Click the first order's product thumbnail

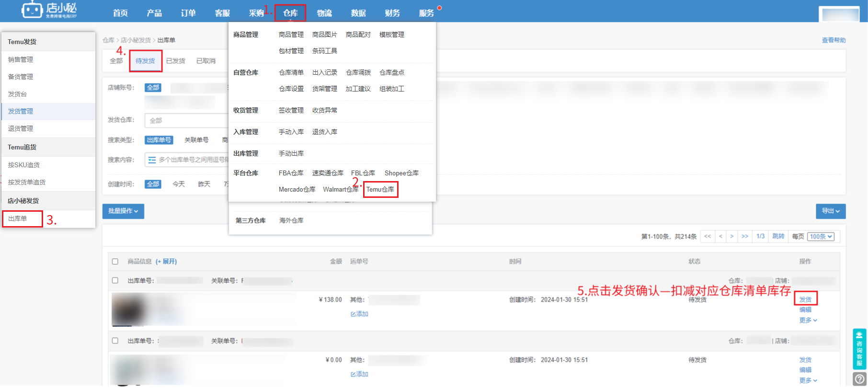click(x=128, y=309)
